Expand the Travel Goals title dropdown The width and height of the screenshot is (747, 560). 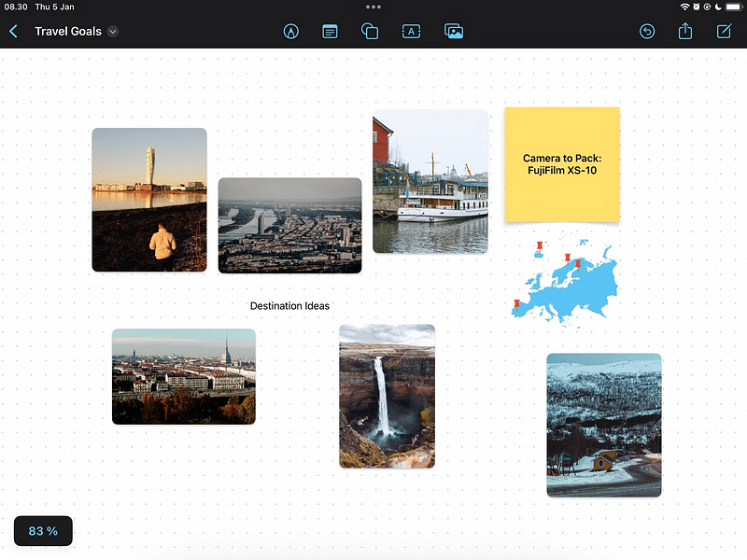pos(113,32)
